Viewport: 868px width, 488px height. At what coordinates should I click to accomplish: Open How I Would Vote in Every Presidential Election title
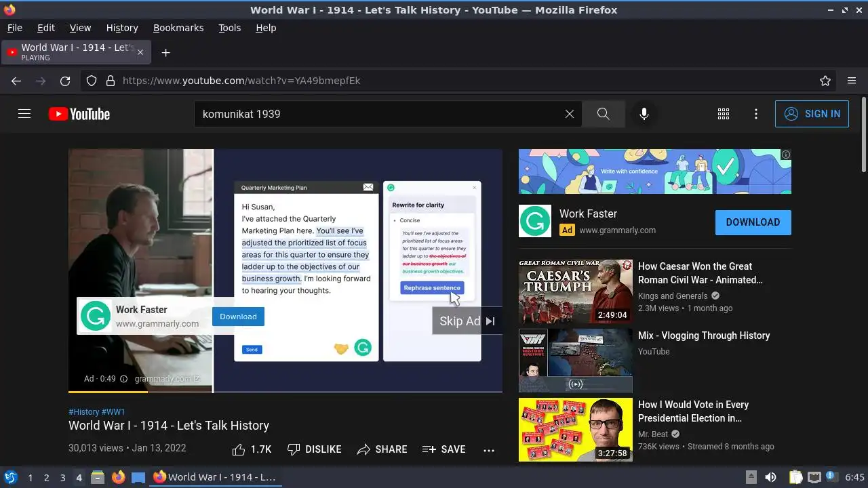[693, 411]
